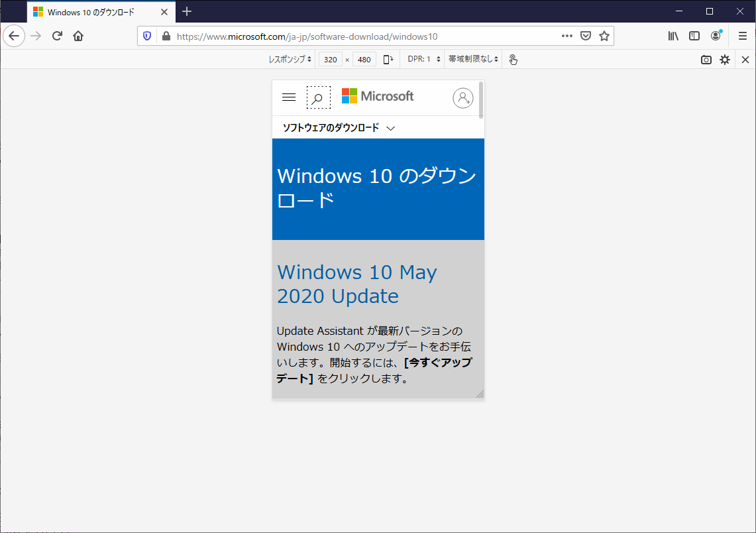
Task: Expand ソフトウェアのダウンロード menu
Action: [339, 128]
